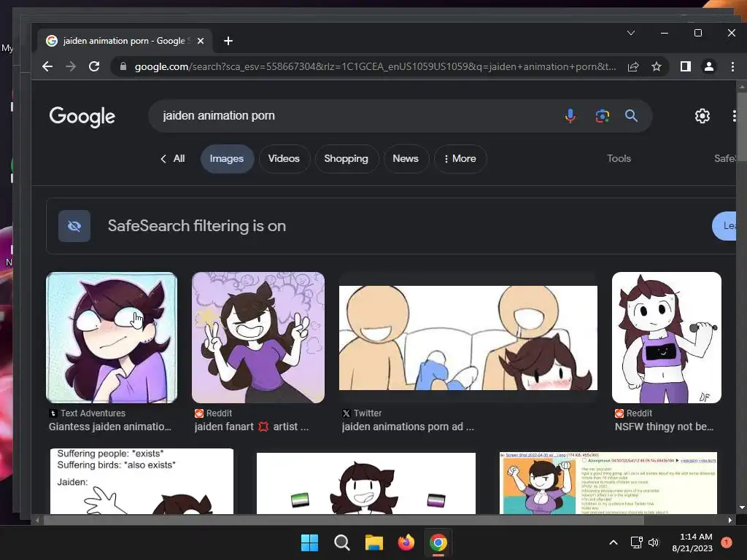Image resolution: width=747 pixels, height=560 pixels.
Task: Switch to Videos results
Action: [x=284, y=158]
